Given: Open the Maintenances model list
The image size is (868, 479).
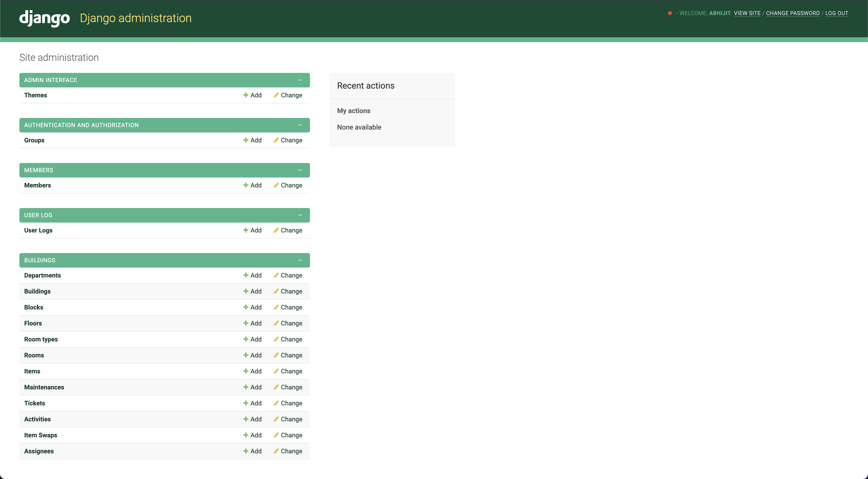Looking at the screenshot, I should (x=44, y=387).
